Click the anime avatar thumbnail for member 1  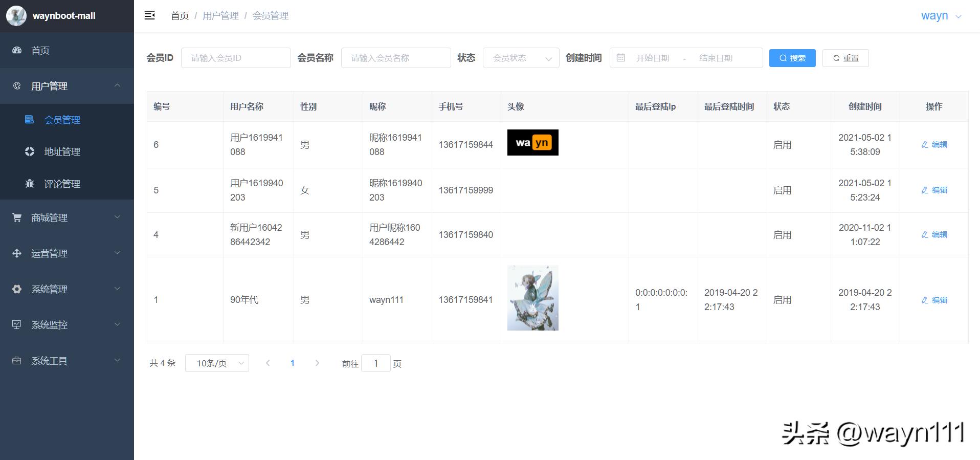pyautogui.click(x=533, y=298)
